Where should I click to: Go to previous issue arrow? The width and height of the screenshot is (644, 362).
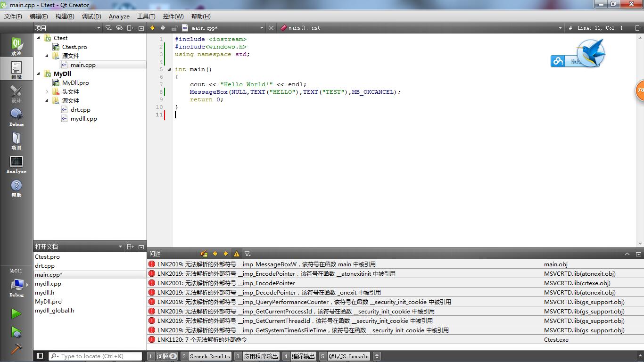coord(215,254)
